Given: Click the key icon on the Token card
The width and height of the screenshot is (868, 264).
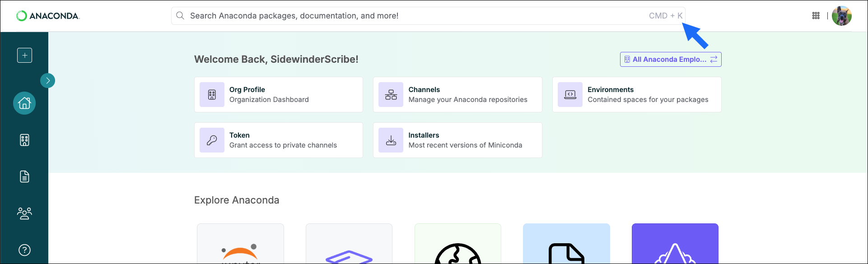Looking at the screenshot, I should [x=212, y=140].
